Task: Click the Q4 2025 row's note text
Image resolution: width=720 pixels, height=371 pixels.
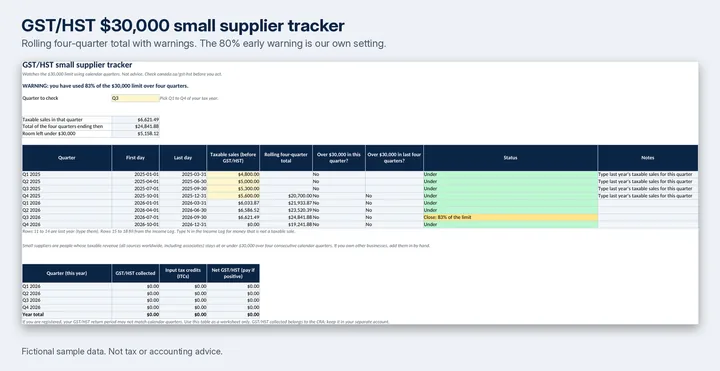Action: pos(645,196)
